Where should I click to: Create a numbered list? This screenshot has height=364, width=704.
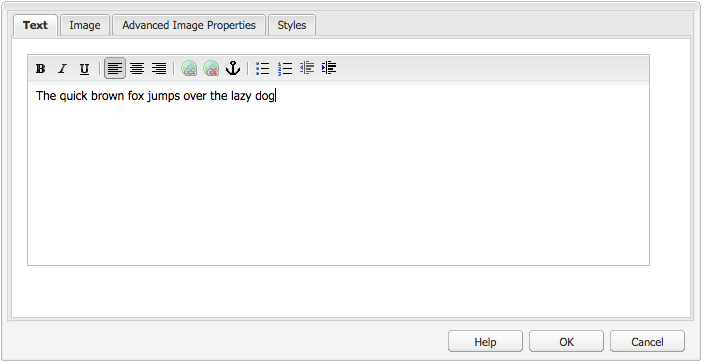285,69
